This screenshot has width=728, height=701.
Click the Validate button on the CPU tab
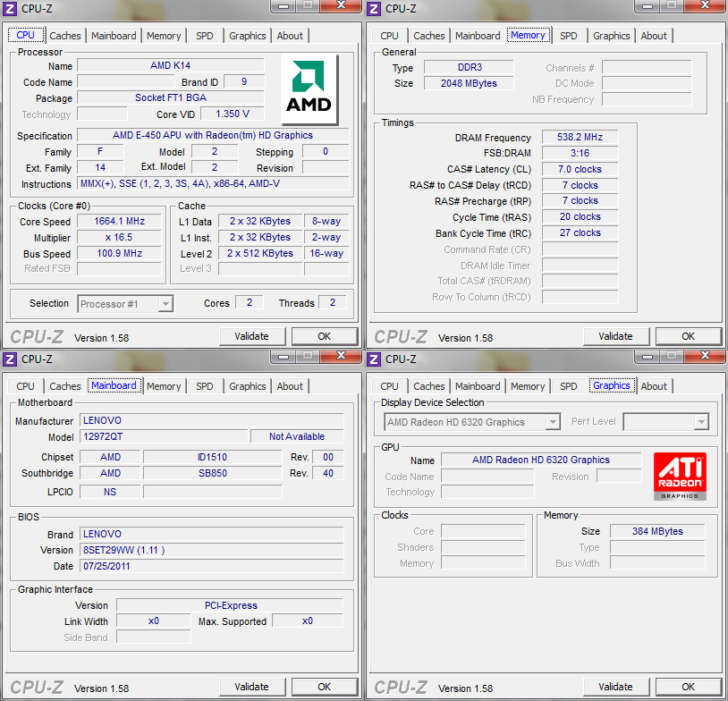click(x=252, y=336)
